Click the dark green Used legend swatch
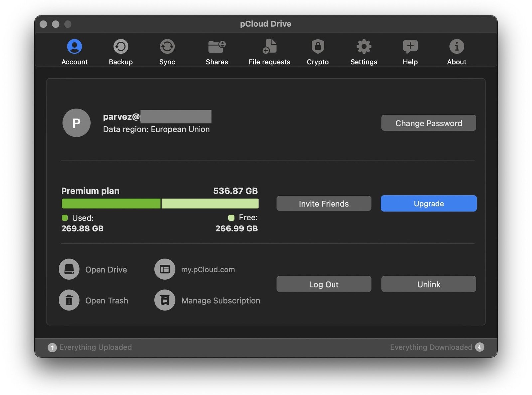This screenshot has height=395, width=532. [65, 218]
